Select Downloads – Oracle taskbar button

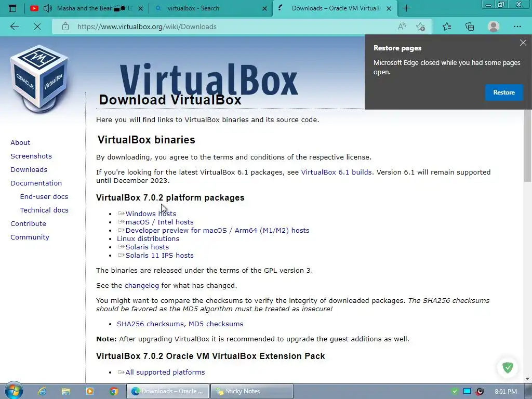click(168, 391)
